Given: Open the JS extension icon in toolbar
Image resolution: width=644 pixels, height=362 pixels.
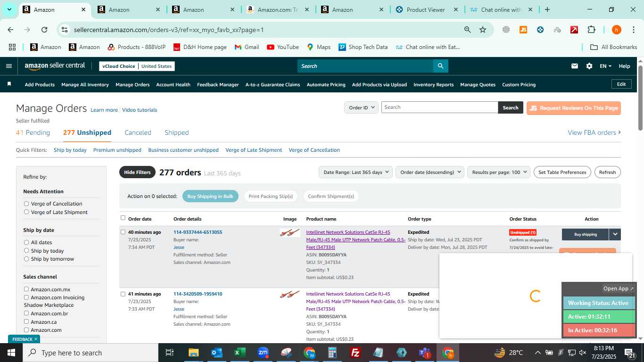Looking at the screenshot, I should (x=523, y=30).
